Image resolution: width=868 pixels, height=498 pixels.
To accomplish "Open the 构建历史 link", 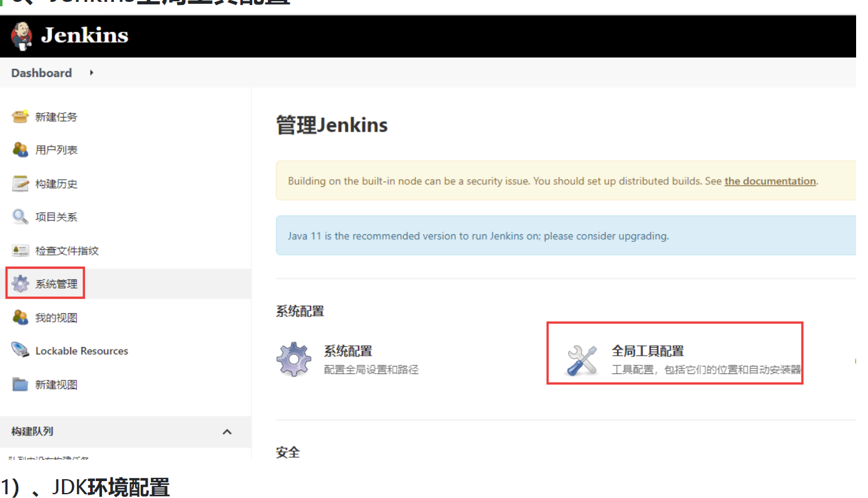I will [x=56, y=184].
